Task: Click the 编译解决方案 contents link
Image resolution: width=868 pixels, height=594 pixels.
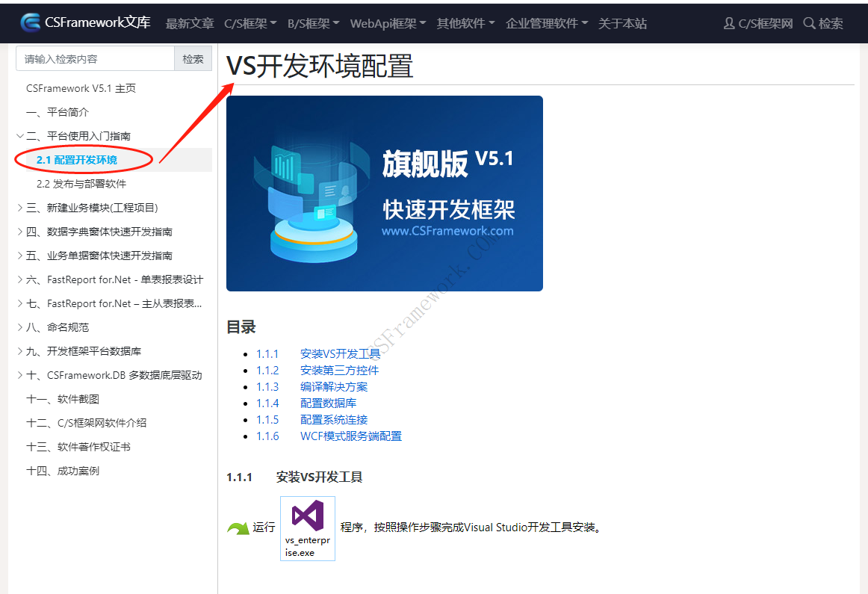Action: tap(334, 387)
